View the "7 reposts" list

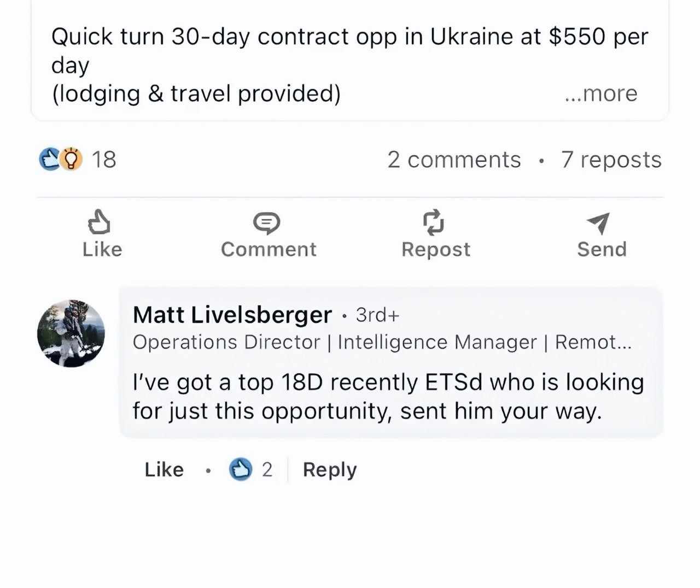[x=611, y=160]
